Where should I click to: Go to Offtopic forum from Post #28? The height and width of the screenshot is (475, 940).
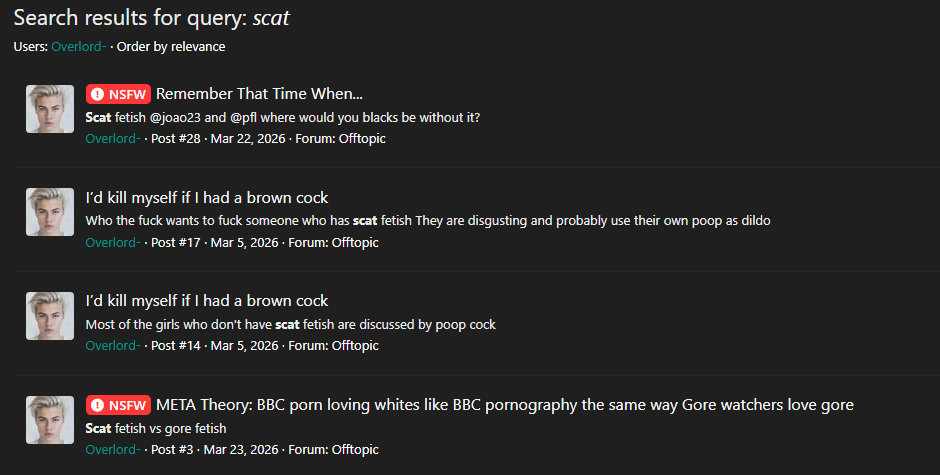(x=361, y=139)
